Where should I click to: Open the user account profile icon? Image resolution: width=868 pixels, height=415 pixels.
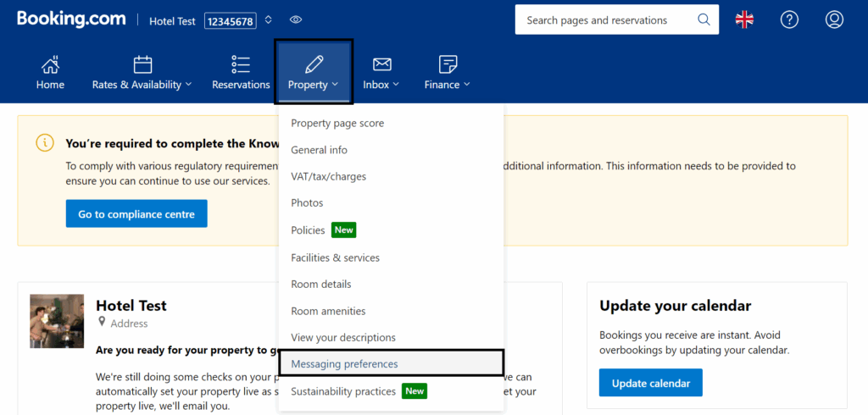click(x=834, y=20)
